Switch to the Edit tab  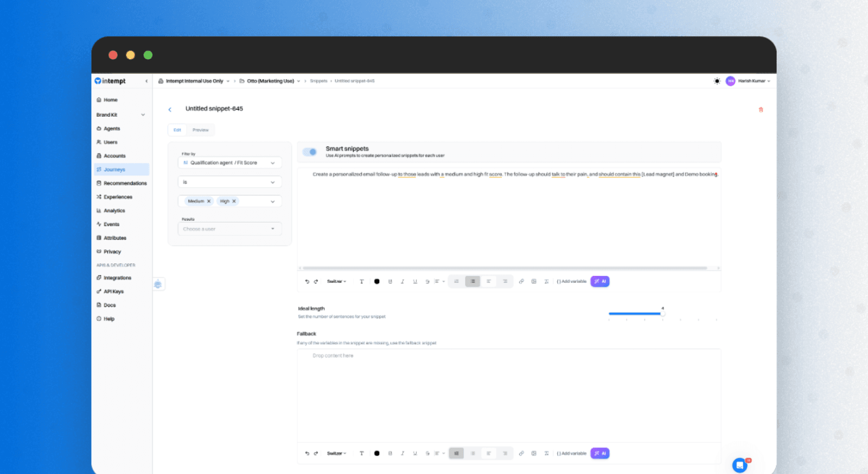(x=177, y=130)
